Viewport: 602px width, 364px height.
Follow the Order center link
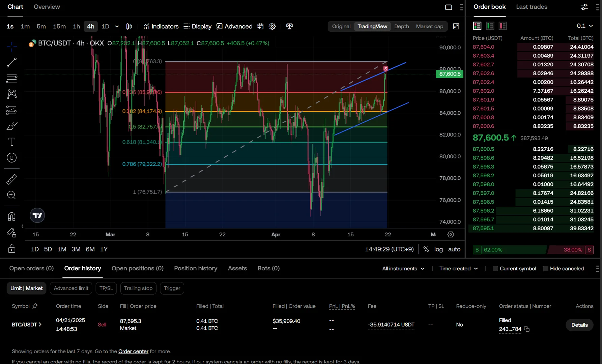[133, 351]
